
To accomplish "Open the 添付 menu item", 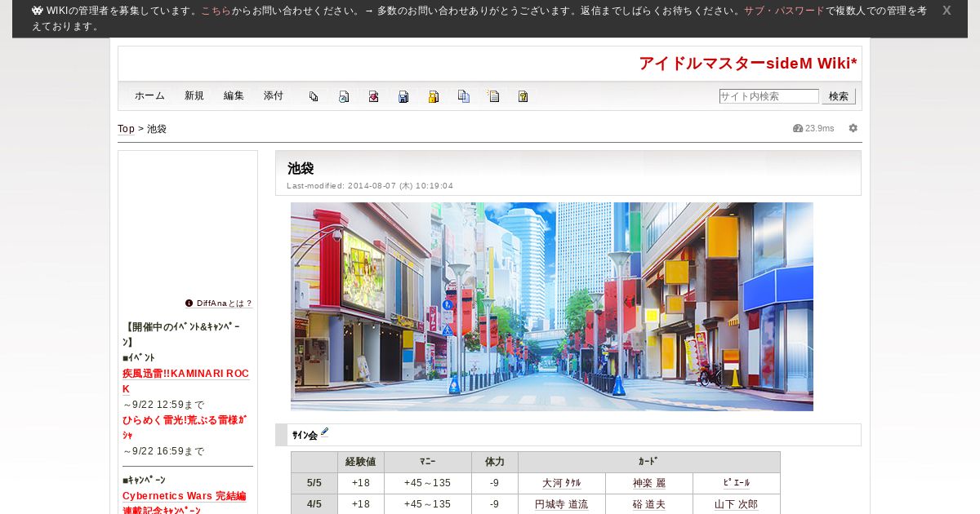I will (x=274, y=95).
